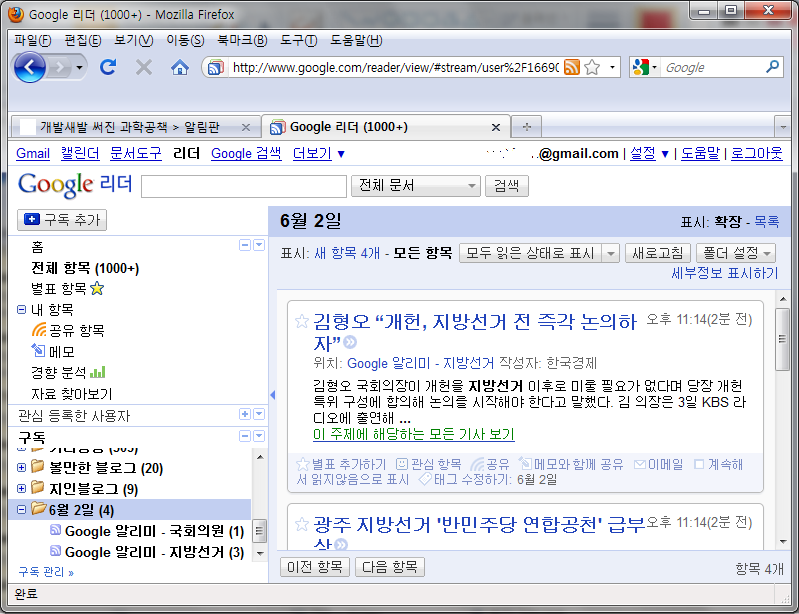Click the 공유 share icon under article
The width and height of the screenshot is (799, 614).
tap(477, 464)
